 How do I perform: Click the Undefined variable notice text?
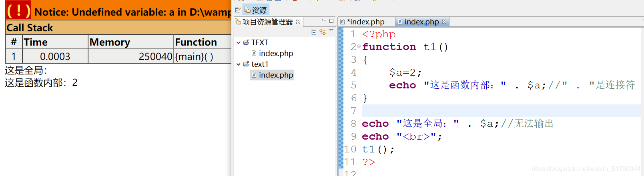pos(132,12)
